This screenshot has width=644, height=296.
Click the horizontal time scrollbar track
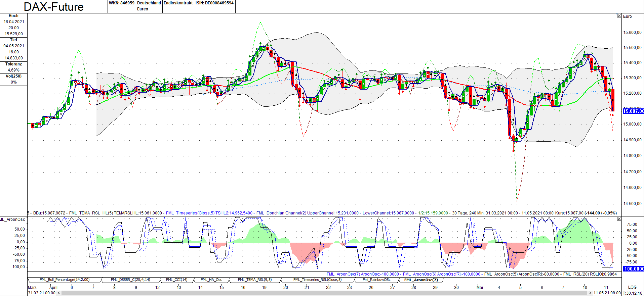point(324,293)
